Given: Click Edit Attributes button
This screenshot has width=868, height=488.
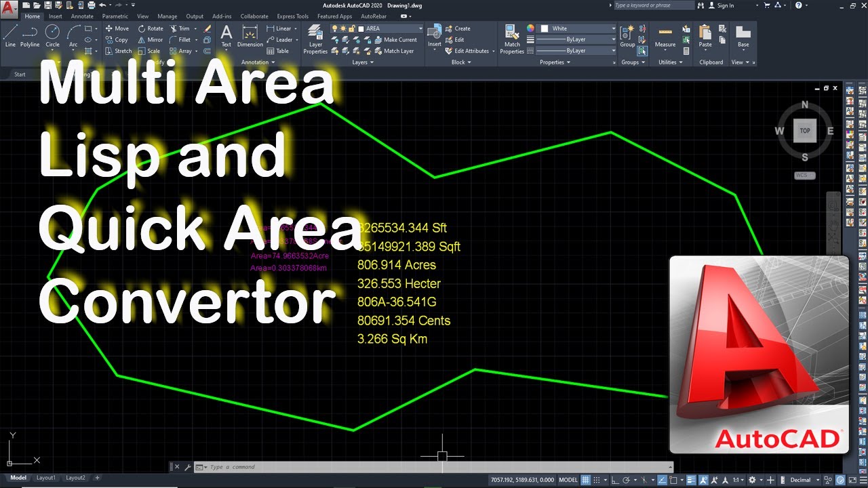Looking at the screenshot, I should point(467,51).
